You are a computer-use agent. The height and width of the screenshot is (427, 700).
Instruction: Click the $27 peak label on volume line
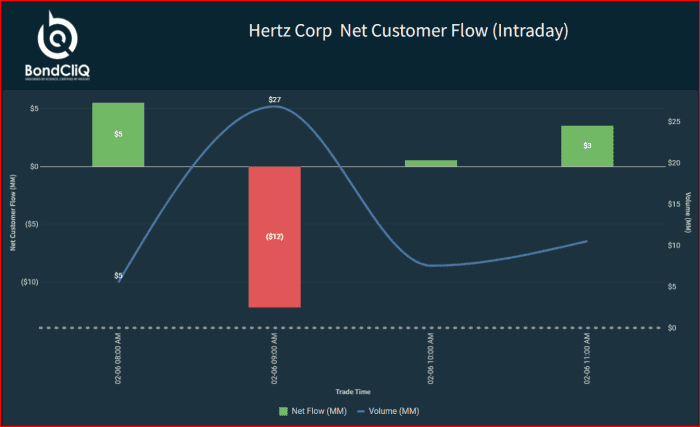[x=275, y=100]
